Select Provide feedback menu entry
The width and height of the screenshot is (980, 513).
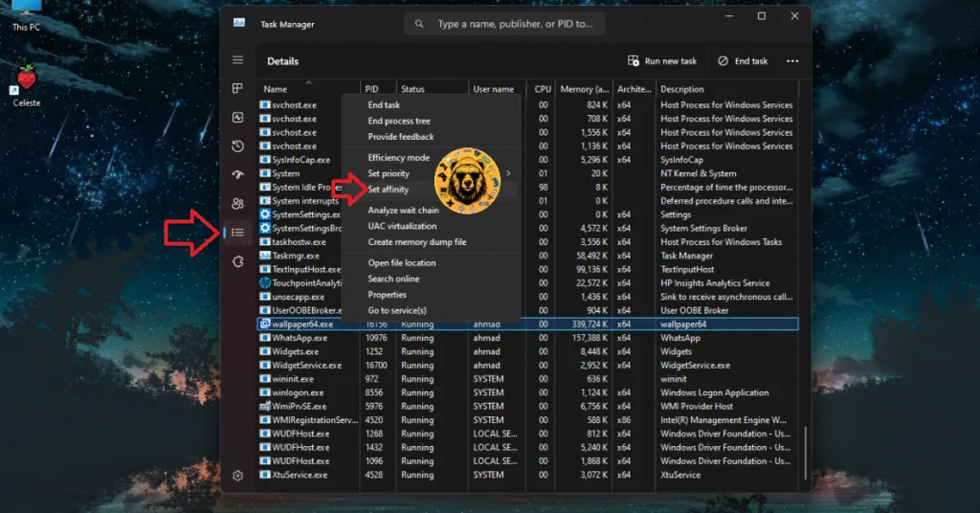401,136
